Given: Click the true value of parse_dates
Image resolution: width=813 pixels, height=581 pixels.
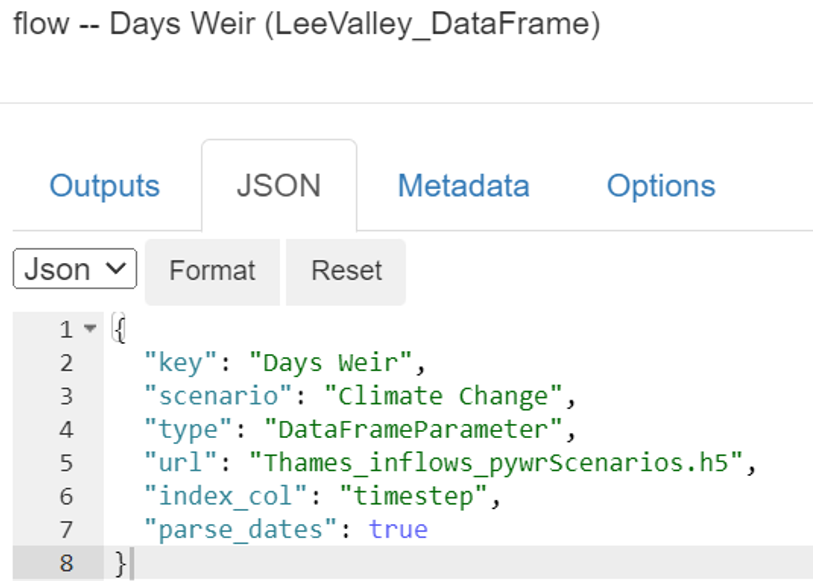Looking at the screenshot, I should 398,530.
